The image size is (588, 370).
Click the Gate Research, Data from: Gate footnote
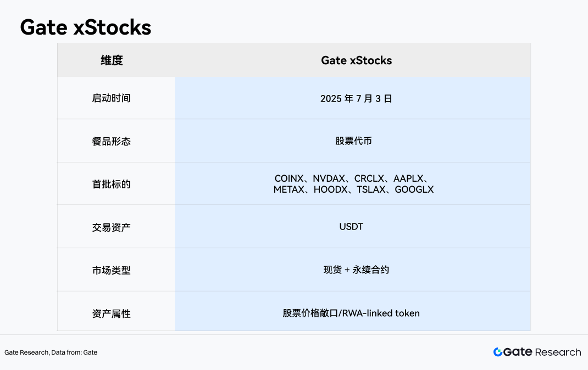pyautogui.click(x=51, y=352)
